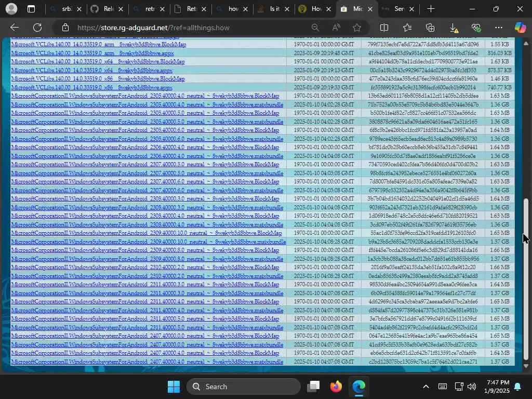Open touch keyboard tray icon

tap(443, 387)
